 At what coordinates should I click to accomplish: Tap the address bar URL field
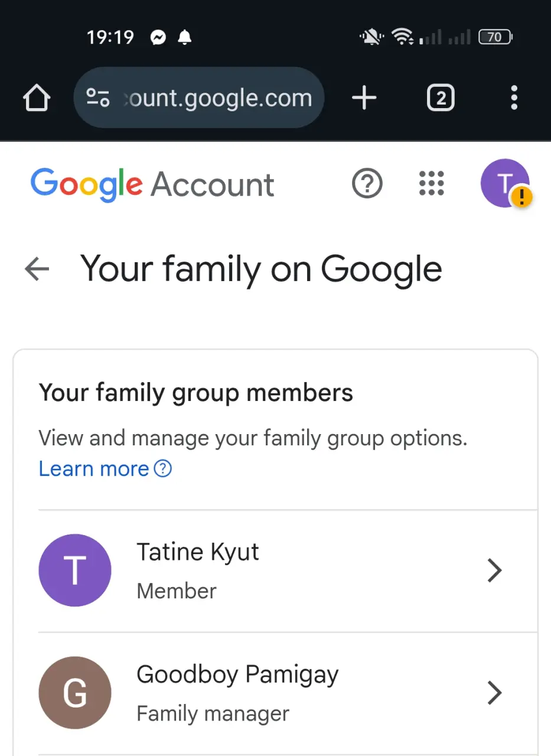(x=199, y=97)
